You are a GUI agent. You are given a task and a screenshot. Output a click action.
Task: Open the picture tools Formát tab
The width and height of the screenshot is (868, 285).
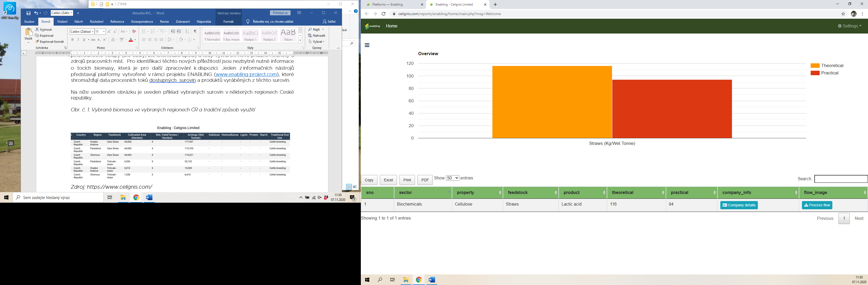[x=228, y=22]
